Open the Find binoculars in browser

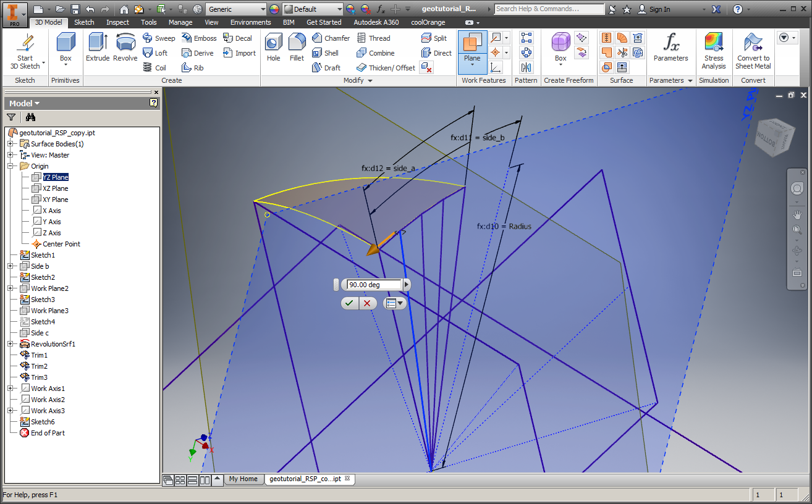[x=30, y=117]
